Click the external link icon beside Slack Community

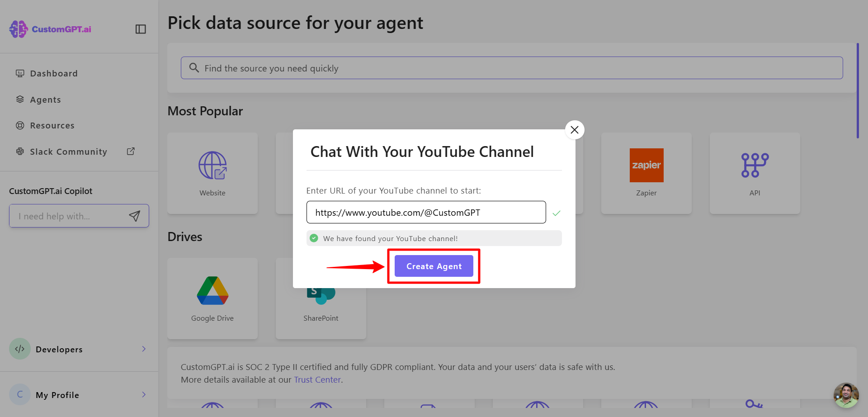pos(131,152)
